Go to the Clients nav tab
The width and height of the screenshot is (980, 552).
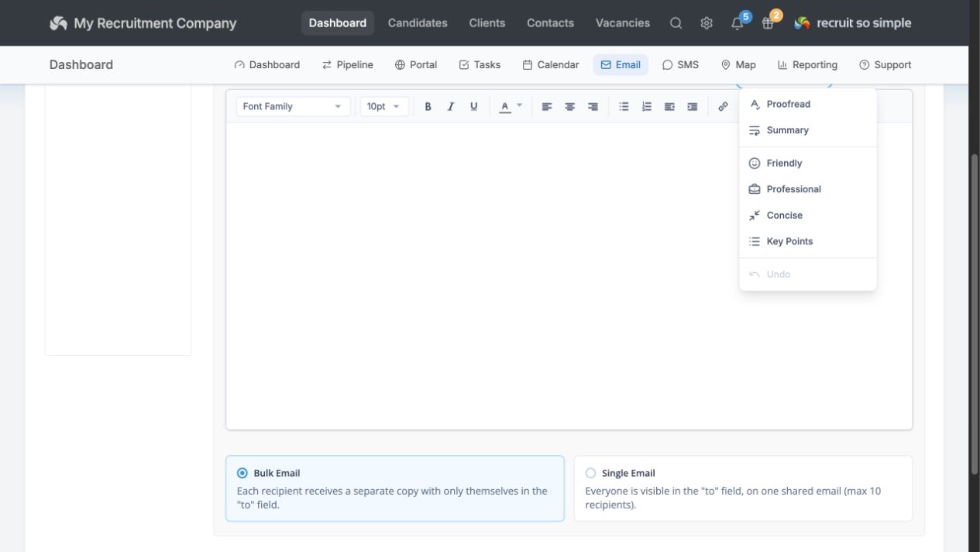[487, 23]
